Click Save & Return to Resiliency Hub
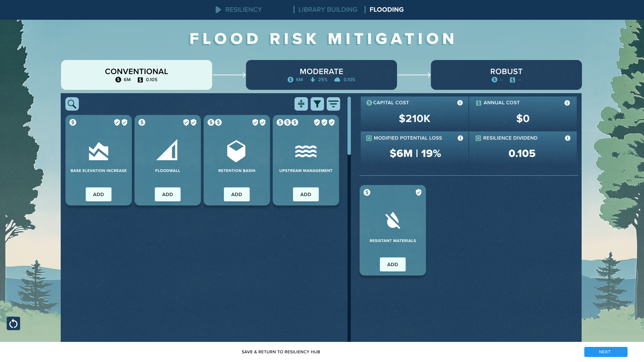This screenshot has width=644, height=362. (x=281, y=352)
